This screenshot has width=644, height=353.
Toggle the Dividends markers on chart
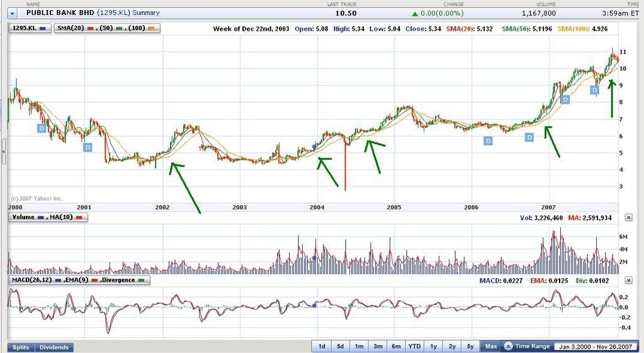point(54,347)
